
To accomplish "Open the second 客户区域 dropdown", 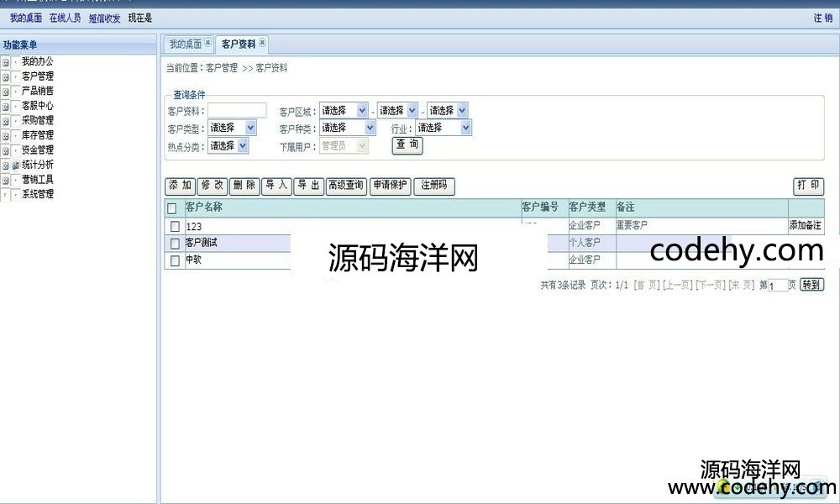I will 397,110.
